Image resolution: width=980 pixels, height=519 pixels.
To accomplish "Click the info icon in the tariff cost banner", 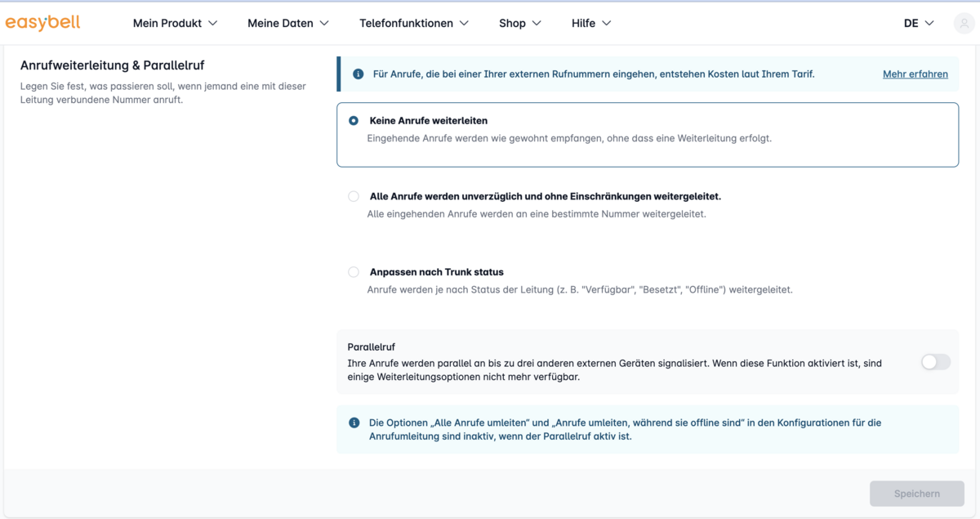I will [x=358, y=74].
